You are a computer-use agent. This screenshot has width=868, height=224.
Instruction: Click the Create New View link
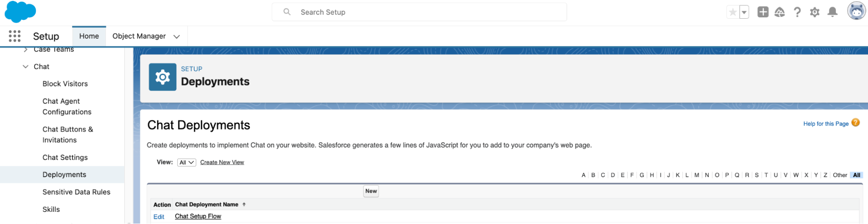coord(222,162)
